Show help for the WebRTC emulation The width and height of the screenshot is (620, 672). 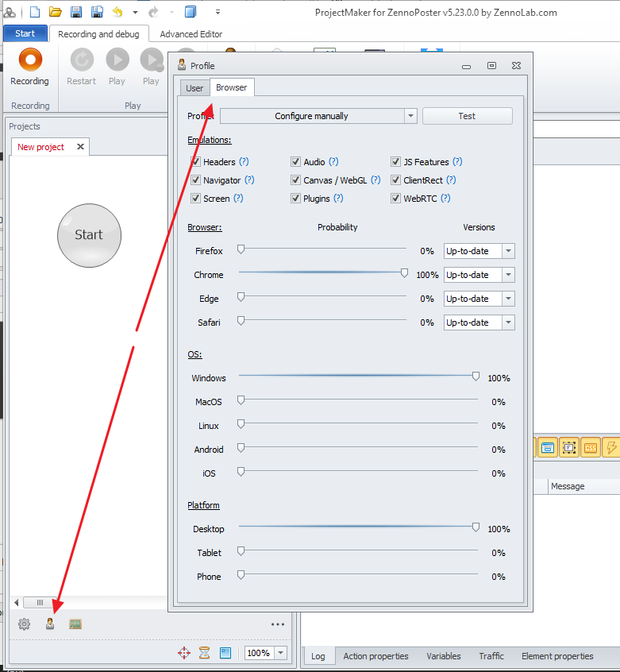(445, 198)
